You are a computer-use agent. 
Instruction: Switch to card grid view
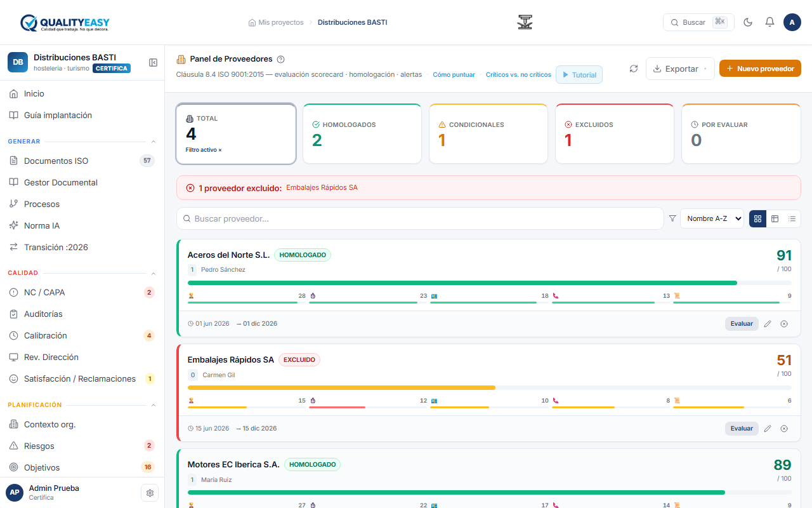point(757,218)
